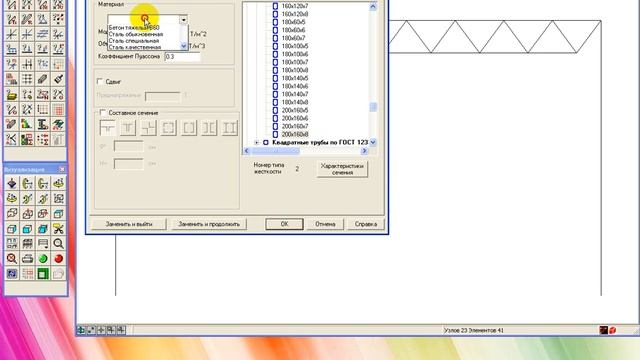
Task: Select the double I-beam composite section shape
Action: pos(229,128)
